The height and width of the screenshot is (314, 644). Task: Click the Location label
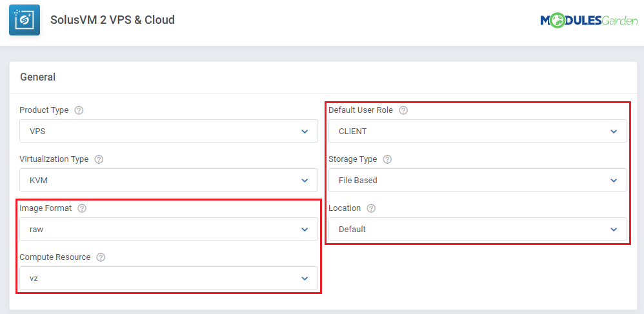pyautogui.click(x=345, y=208)
